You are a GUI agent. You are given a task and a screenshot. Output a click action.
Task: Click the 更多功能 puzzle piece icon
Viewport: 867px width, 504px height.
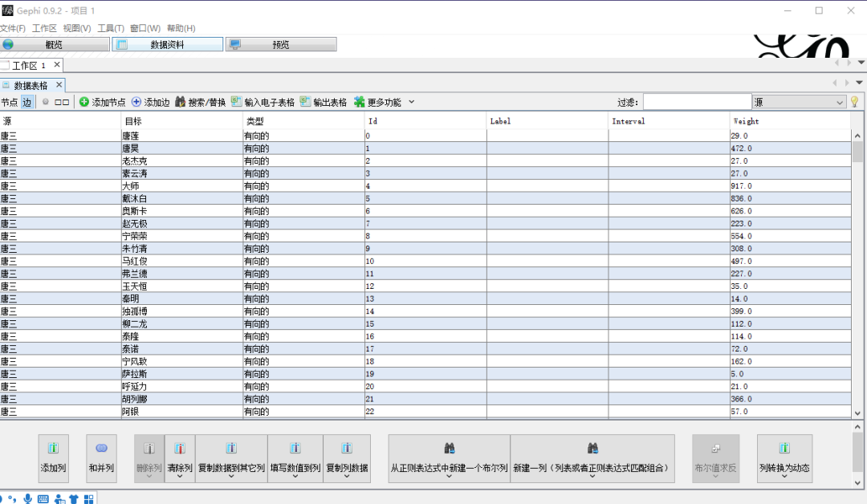[360, 102]
